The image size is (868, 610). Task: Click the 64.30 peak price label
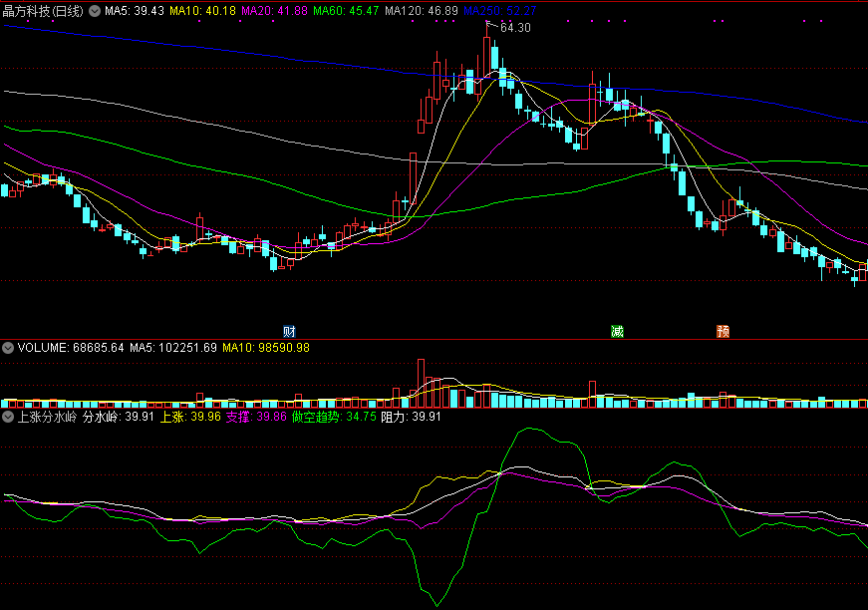coord(515,28)
